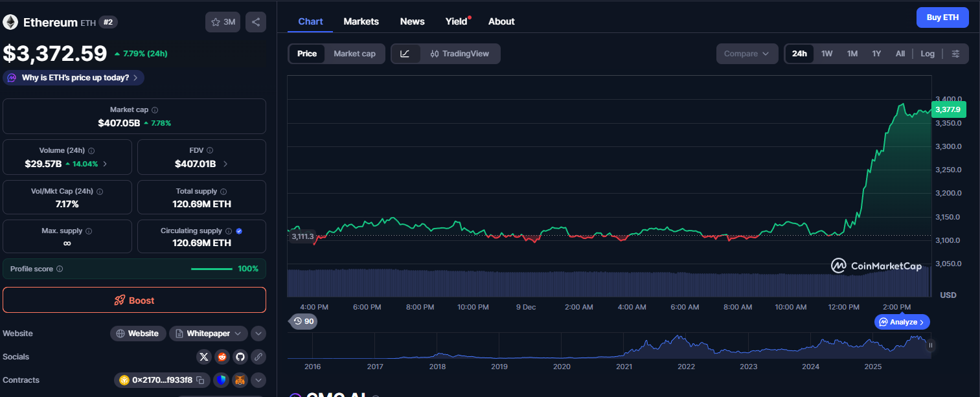980x397 pixels.
Task: Switch the chart from Price to Market cap
Action: point(354,54)
